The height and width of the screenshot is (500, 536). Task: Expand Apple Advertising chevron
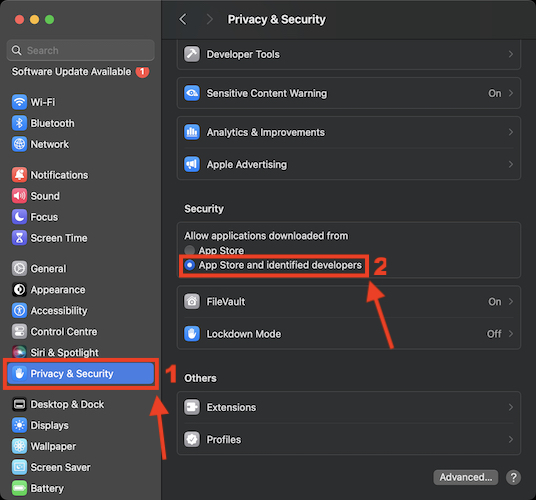coord(511,164)
